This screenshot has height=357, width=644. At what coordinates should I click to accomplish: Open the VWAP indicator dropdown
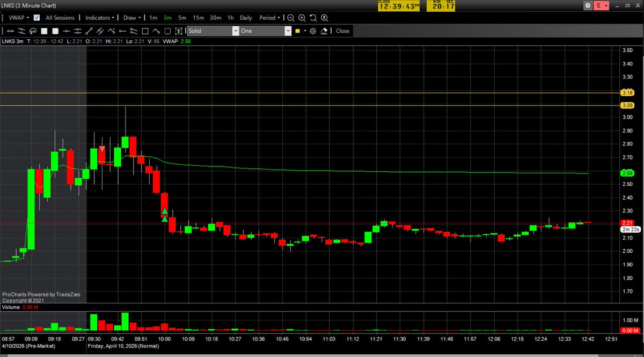[19, 18]
